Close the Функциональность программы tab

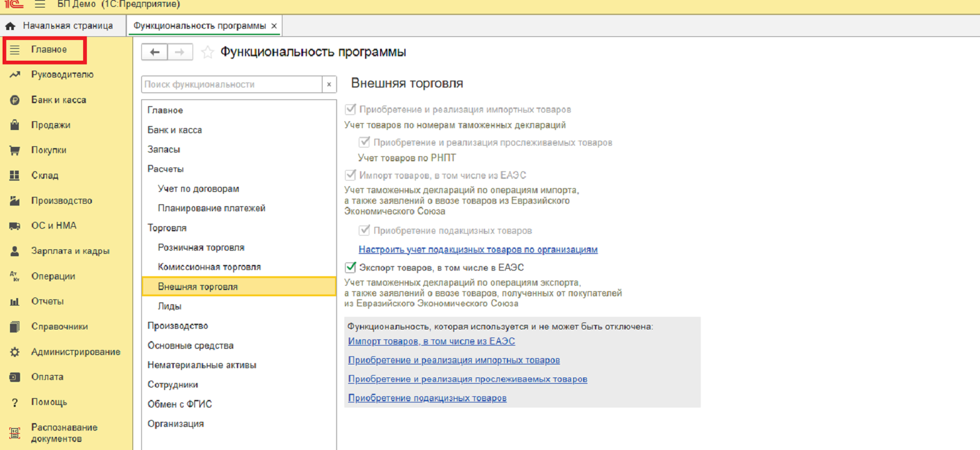coord(274,26)
